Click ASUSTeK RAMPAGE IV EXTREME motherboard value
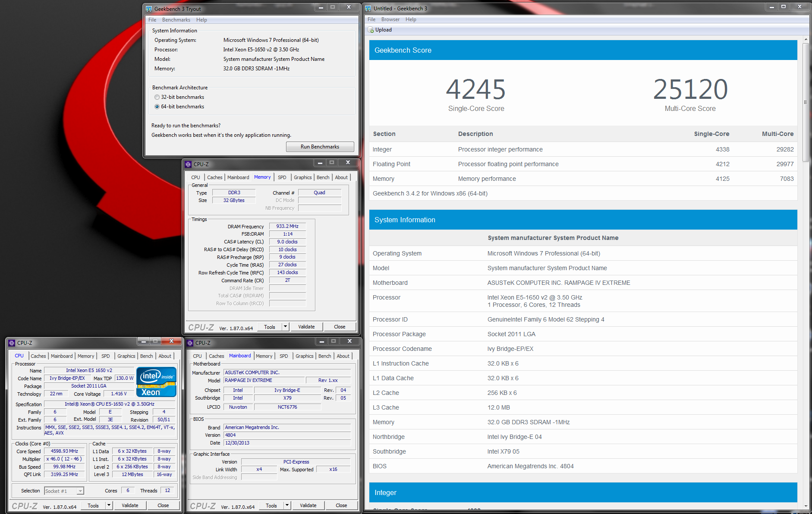The image size is (812, 514). pos(559,283)
